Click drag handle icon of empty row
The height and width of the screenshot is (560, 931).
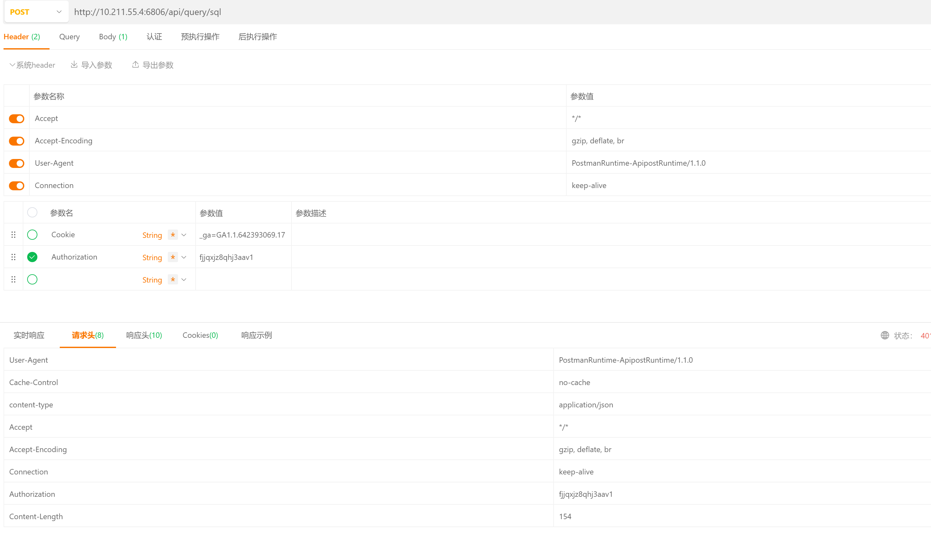(14, 279)
